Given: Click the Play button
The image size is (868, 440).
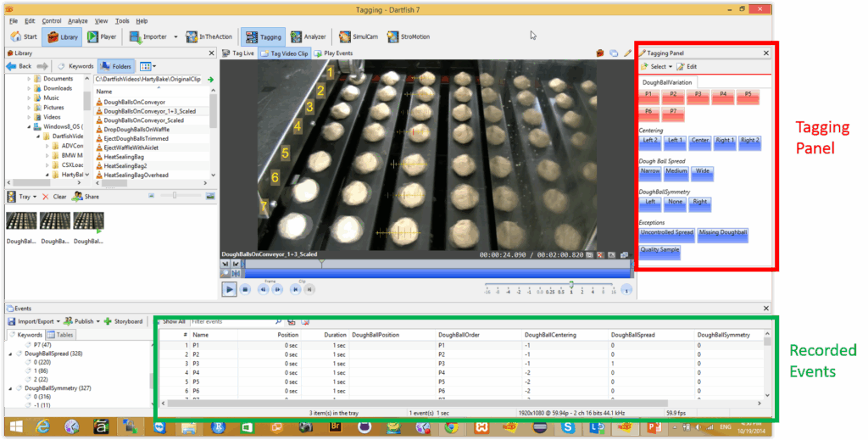Looking at the screenshot, I should 229,289.
